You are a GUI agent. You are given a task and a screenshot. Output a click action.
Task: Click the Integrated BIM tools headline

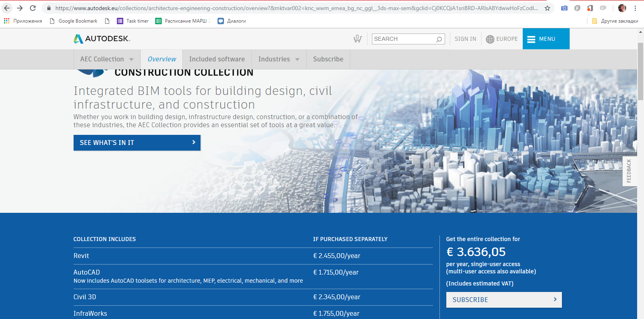[203, 98]
